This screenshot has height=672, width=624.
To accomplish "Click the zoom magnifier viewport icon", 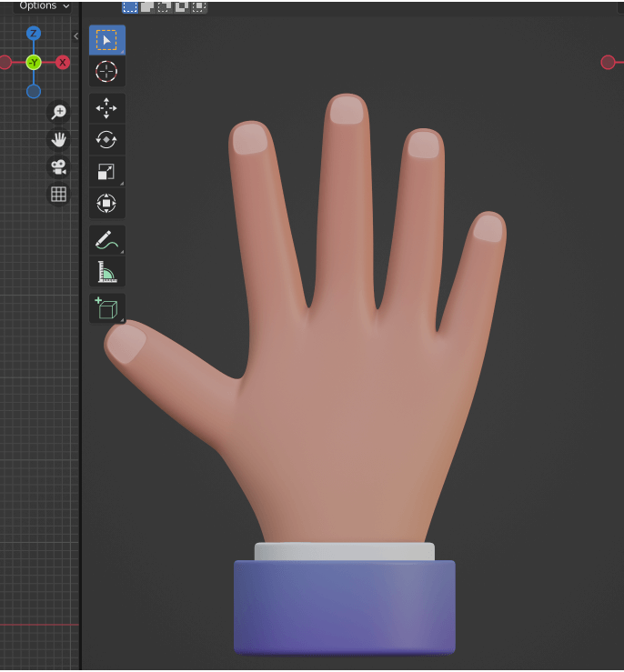I will click(59, 112).
